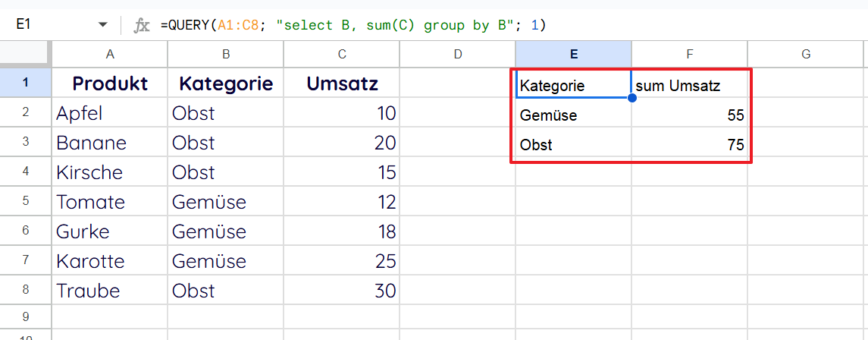
Task: Select column D header
Action: 458,54
